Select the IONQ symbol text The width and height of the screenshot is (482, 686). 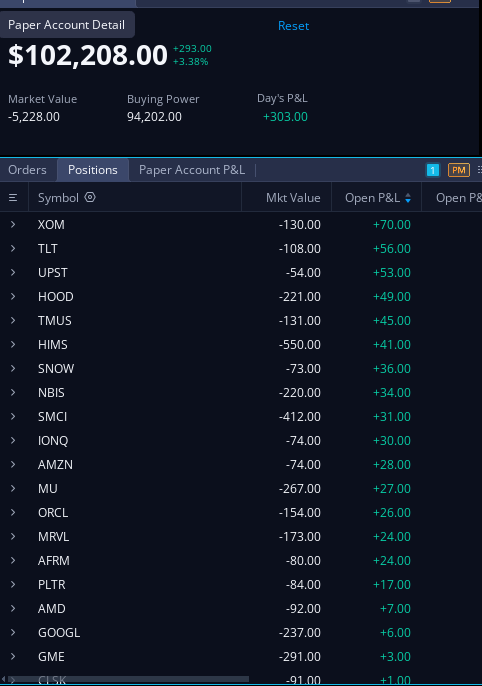click(x=53, y=441)
